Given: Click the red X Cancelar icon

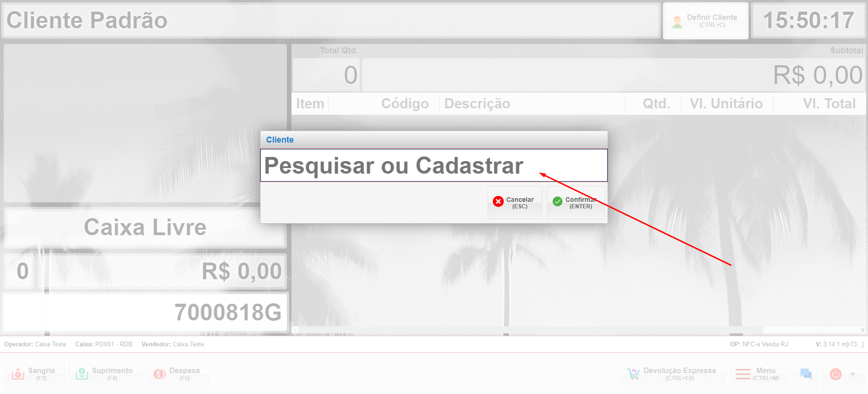Looking at the screenshot, I should pyautogui.click(x=498, y=201).
